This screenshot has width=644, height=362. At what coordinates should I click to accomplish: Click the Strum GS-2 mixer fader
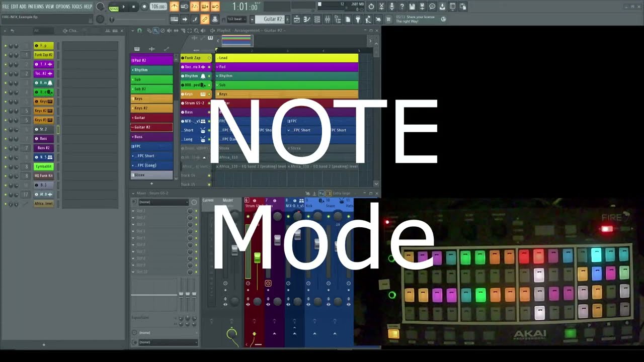(x=257, y=257)
